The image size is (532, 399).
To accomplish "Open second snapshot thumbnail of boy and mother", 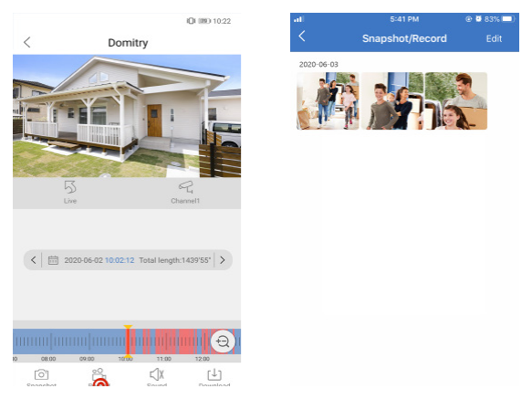I will pos(392,100).
